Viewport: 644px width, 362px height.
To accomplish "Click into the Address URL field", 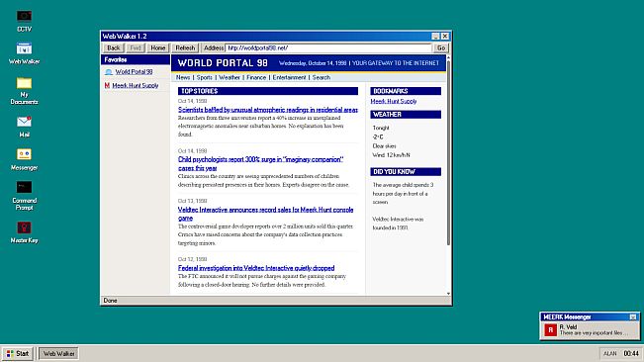I will tap(328, 48).
